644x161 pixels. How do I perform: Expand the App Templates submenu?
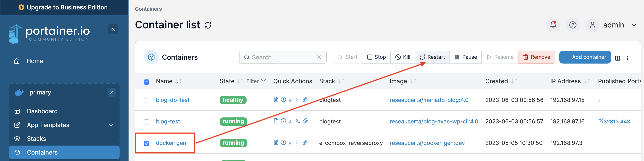pyautogui.click(x=111, y=125)
